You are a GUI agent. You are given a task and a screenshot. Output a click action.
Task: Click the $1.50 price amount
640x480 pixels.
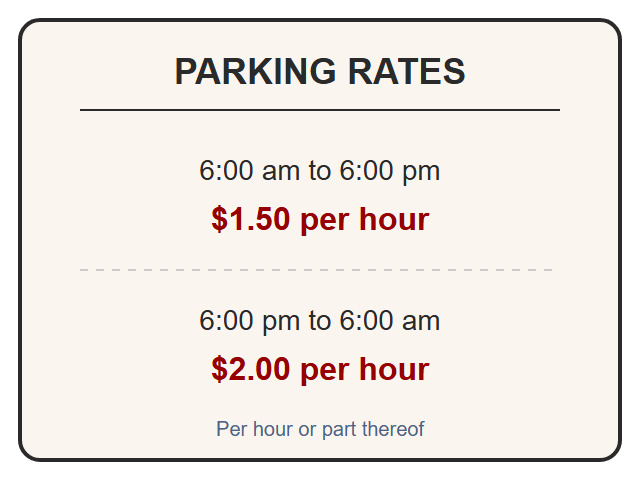pyautogui.click(x=251, y=219)
